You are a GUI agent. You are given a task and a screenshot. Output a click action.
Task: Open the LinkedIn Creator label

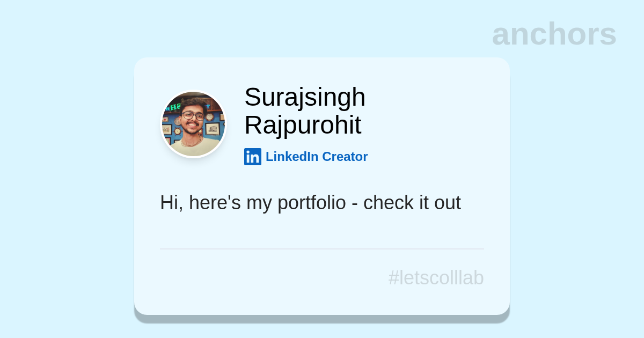click(316, 157)
